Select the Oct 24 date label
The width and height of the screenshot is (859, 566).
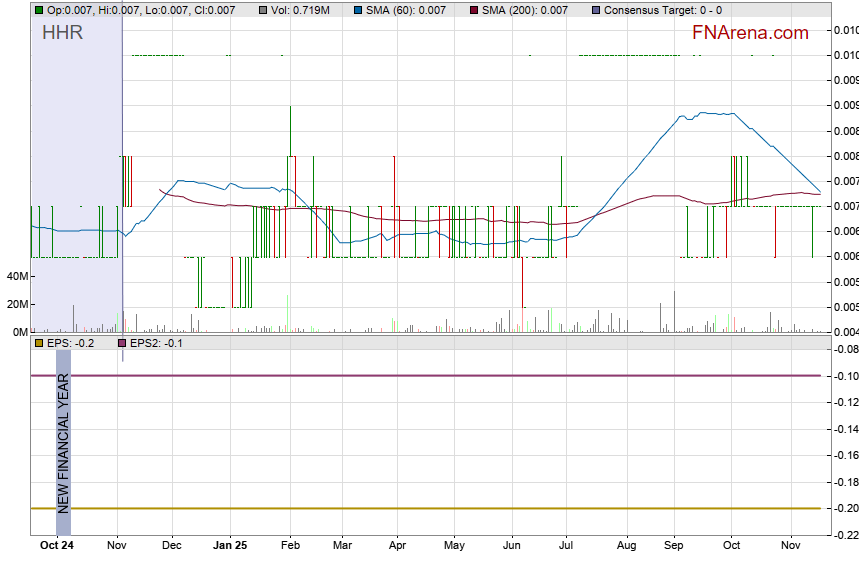[56, 546]
